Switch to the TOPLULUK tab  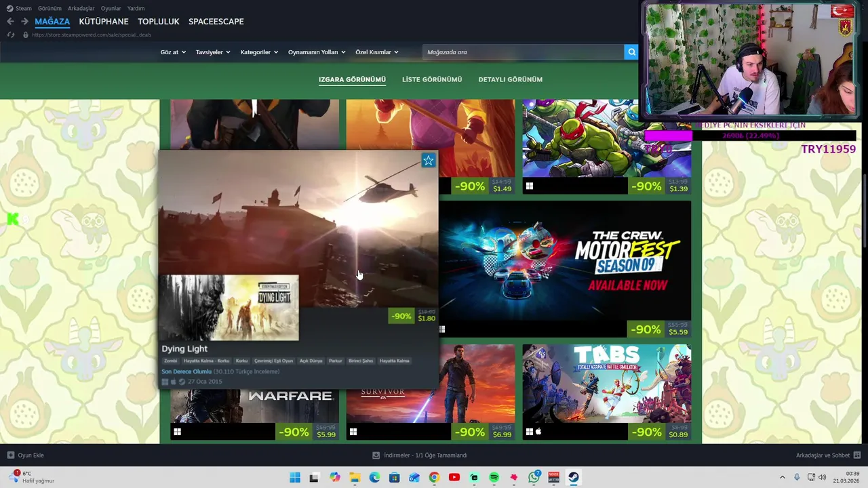tap(159, 22)
